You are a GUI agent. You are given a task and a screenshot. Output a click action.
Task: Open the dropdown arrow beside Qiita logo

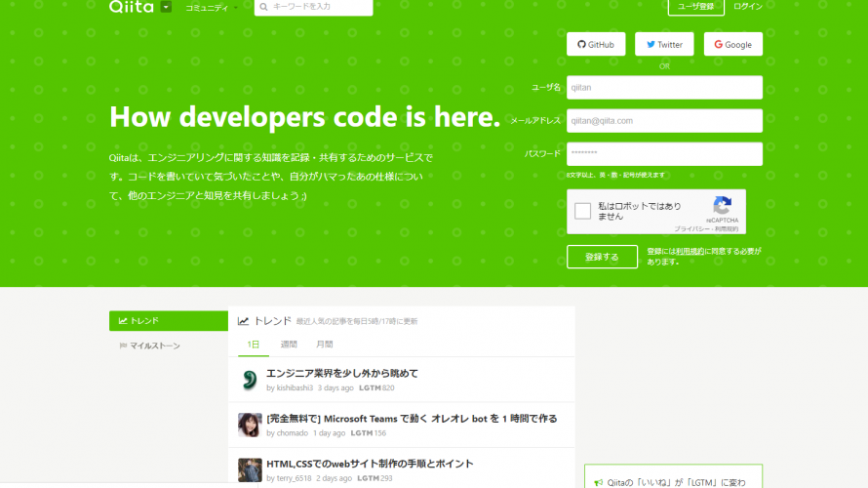(x=166, y=7)
